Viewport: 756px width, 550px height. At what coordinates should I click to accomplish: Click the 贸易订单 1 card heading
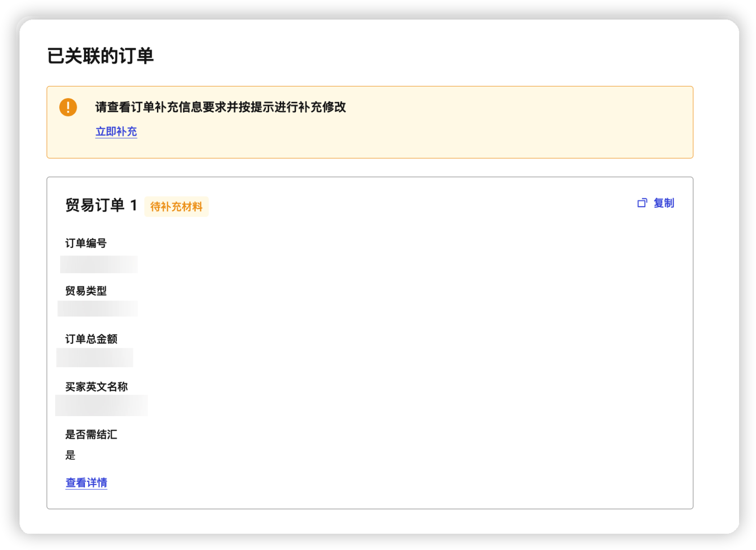(100, 204)
